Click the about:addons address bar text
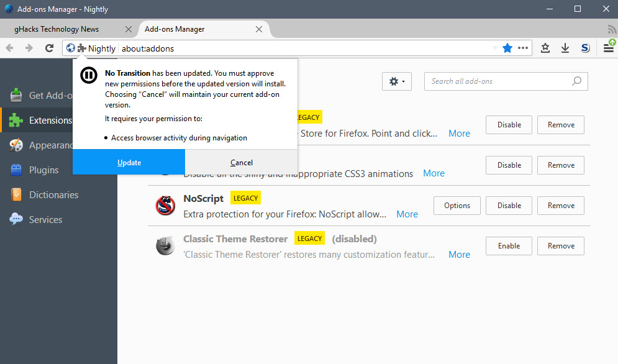The height and width of the screenshot is (364, 618). pyautogui.click(x=148, y=48)
